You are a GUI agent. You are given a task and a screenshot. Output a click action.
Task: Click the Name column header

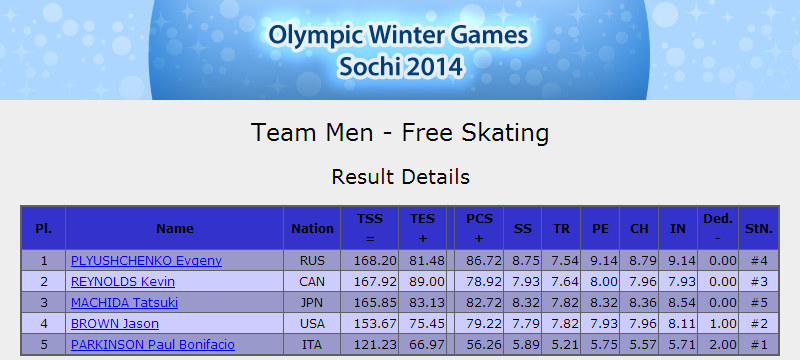[174, 228]
